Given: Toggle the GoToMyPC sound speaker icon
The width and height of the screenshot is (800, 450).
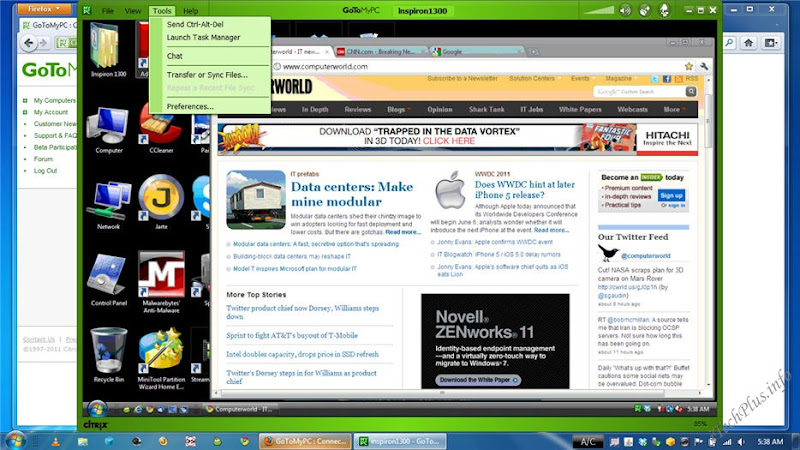Looking at the screenshot, I should [x=625, y=10].
